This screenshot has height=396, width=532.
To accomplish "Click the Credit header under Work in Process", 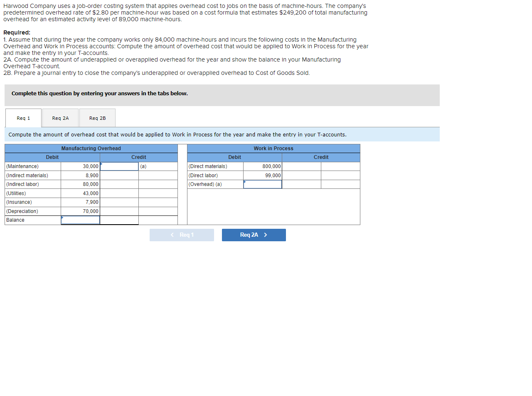I will 321,157.
